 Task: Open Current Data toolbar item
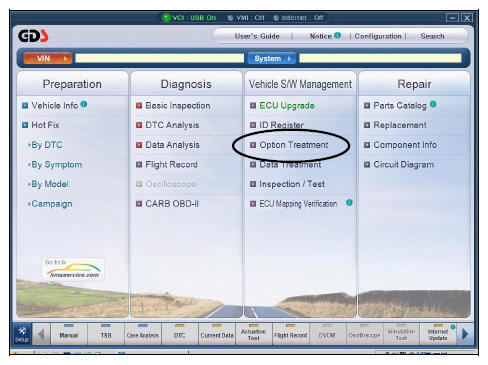[217, 334]
